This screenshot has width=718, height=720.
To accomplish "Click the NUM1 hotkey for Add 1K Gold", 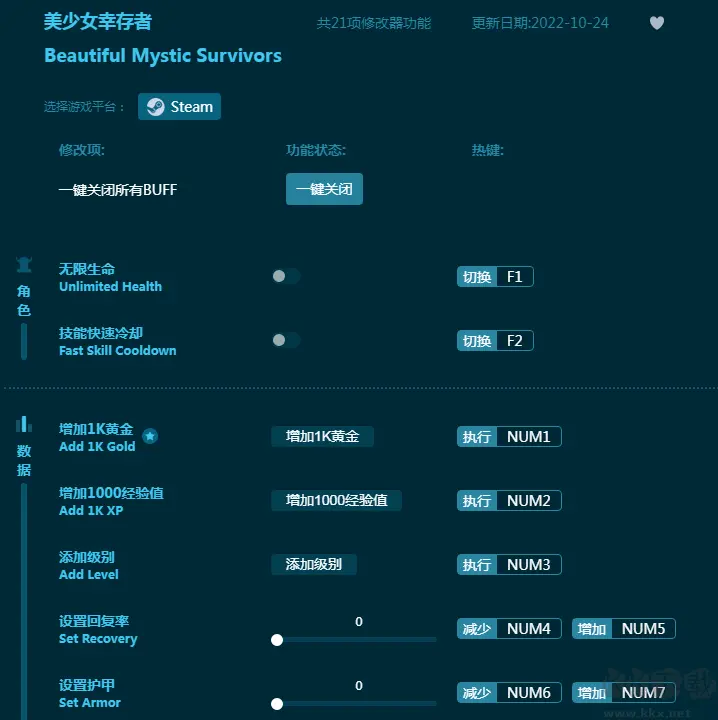I will tap(529, 437).
